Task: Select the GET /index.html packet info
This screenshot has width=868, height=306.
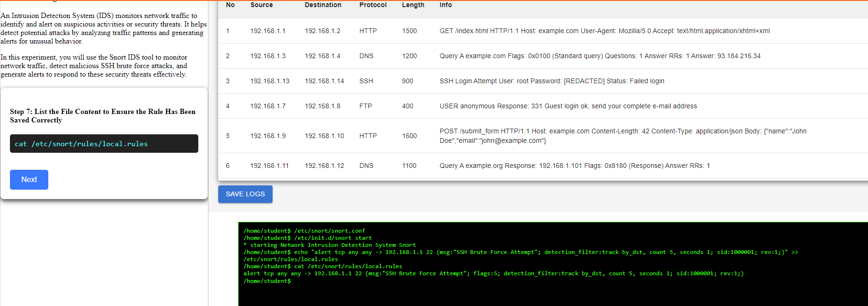Action: point(604,31)
